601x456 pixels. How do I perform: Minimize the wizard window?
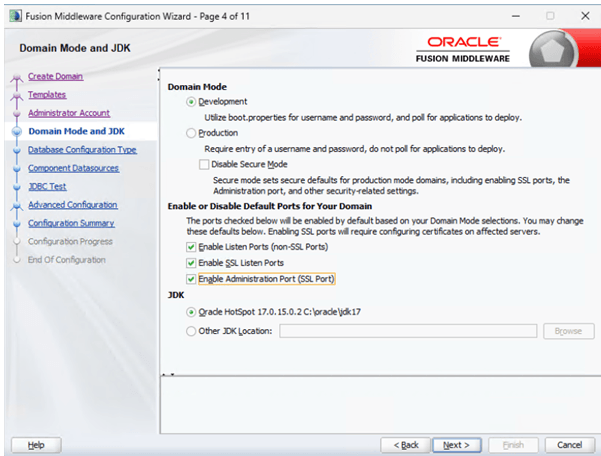tap(516, 16)
